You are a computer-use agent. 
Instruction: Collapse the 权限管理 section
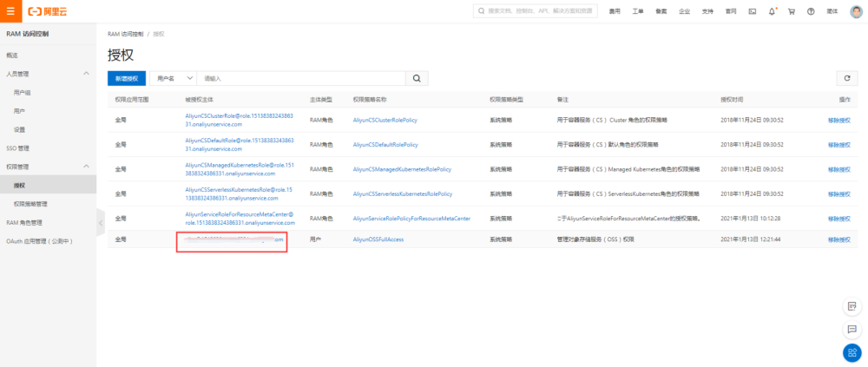[86, 167]
